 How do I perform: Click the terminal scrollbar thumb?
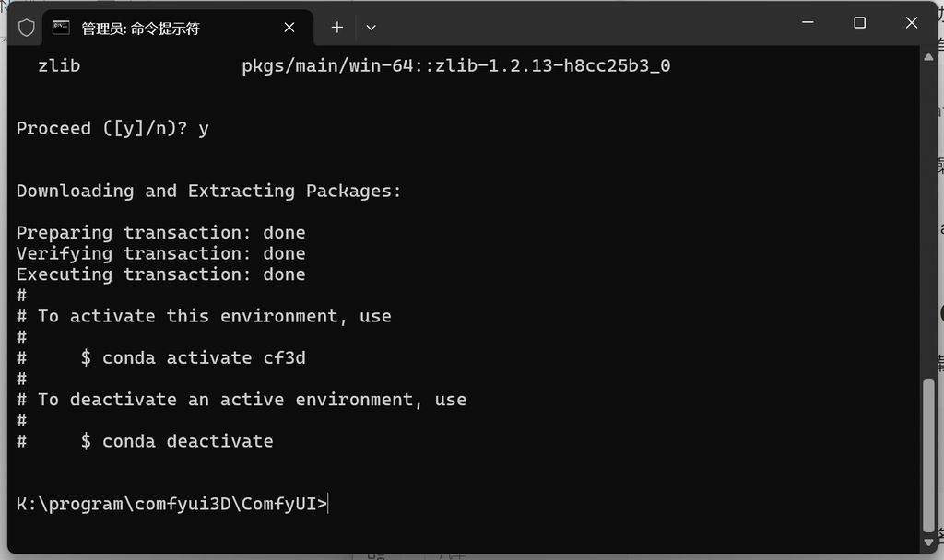pyautogui.click(x=928, y=454)
